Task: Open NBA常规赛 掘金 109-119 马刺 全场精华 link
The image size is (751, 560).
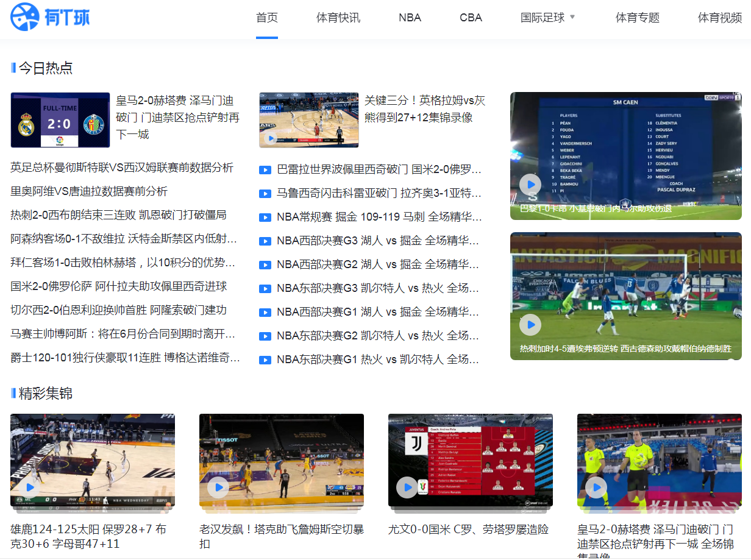Action: click(x=379, y=217)
